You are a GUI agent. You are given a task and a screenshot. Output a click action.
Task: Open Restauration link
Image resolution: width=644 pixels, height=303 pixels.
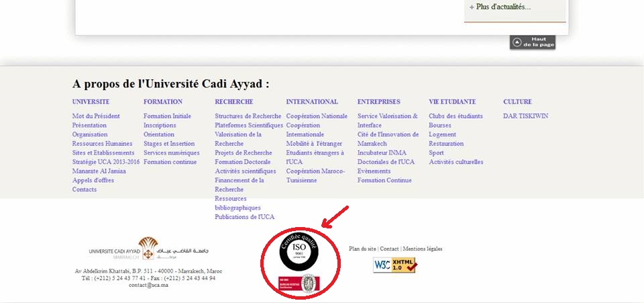pyautogui.click(x=446, y=144)
